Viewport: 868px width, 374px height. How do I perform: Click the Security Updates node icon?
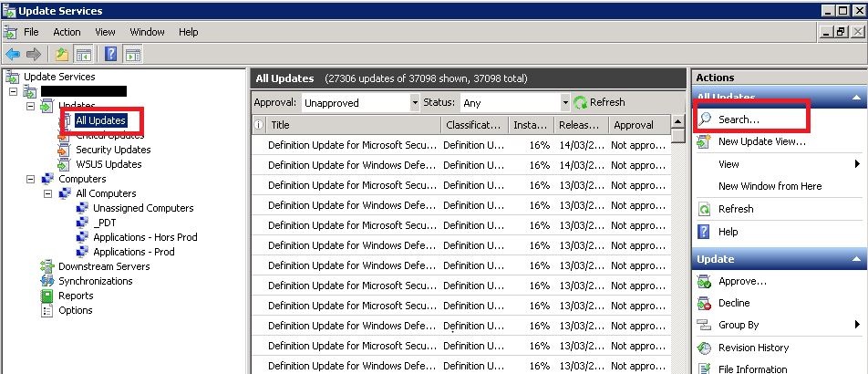pos(64,150)
